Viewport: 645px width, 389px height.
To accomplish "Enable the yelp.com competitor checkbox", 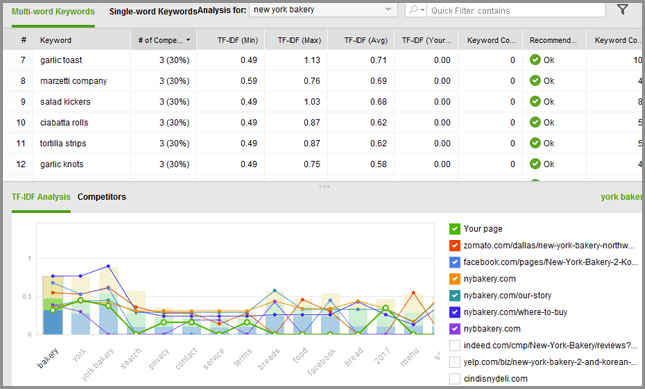I will point(455,362).
